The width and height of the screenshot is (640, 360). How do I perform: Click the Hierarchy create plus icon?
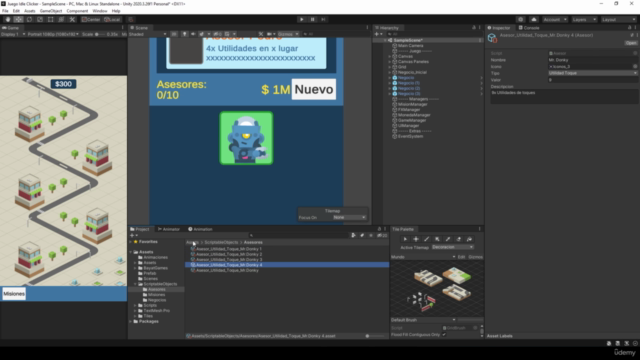[x=378, y=34]
